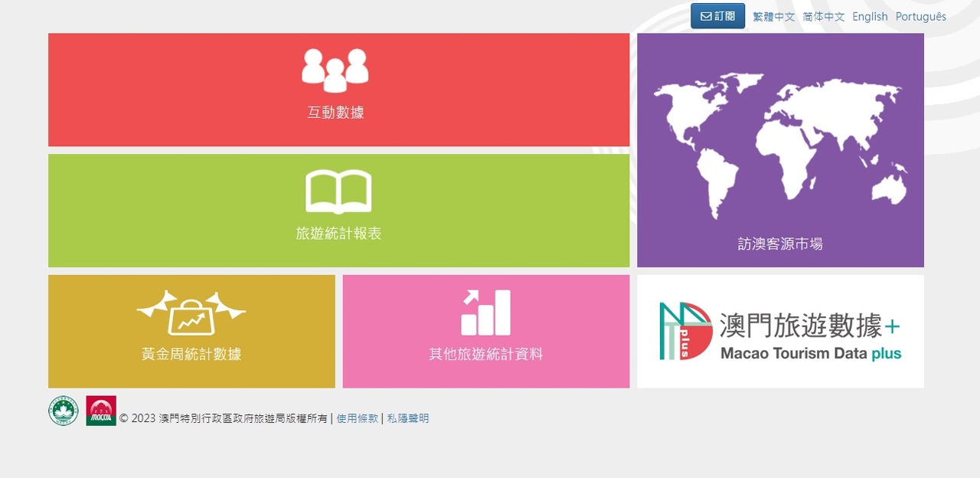Click the bar chart with arrow icon
This screenshot has height=478, width=980.
(485, 312)
